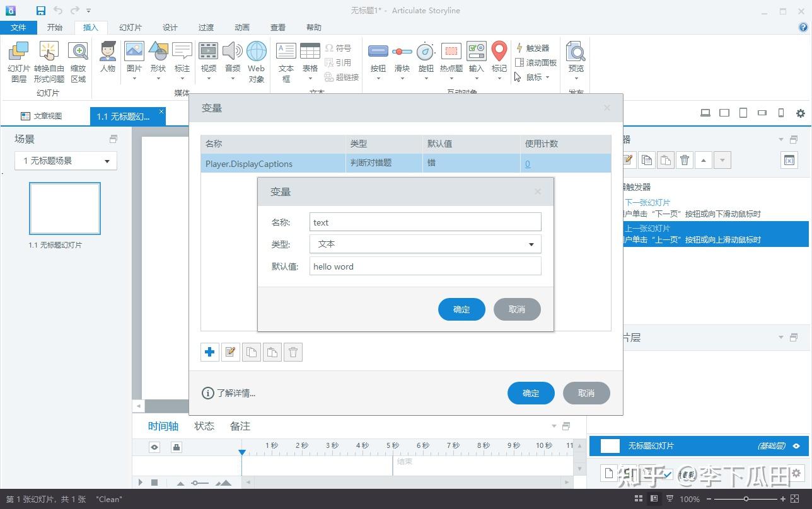Toggle timeline eye show/hide icon

pyautogui.click(x=154, y=447)
